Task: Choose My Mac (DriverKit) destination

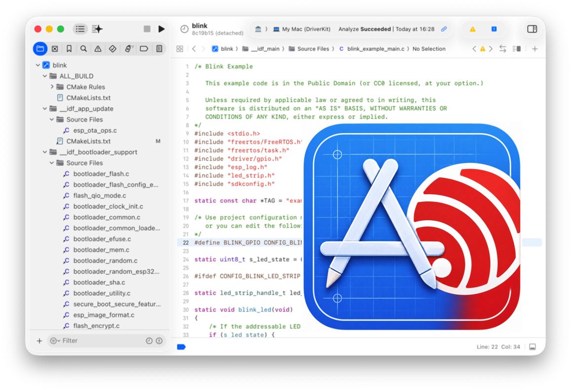Action: (302, 29)
